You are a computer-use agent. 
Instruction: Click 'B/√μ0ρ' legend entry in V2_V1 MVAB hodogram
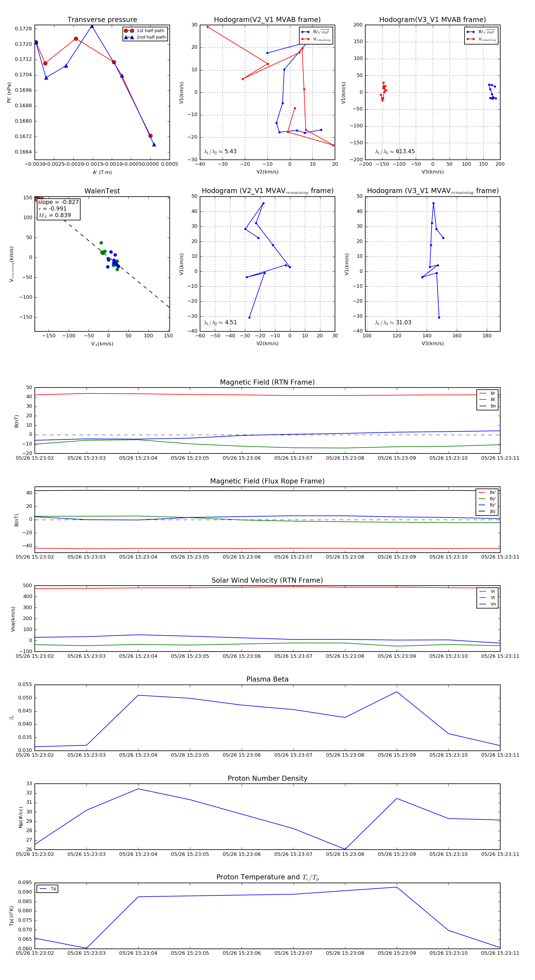(x=315, y=32)
